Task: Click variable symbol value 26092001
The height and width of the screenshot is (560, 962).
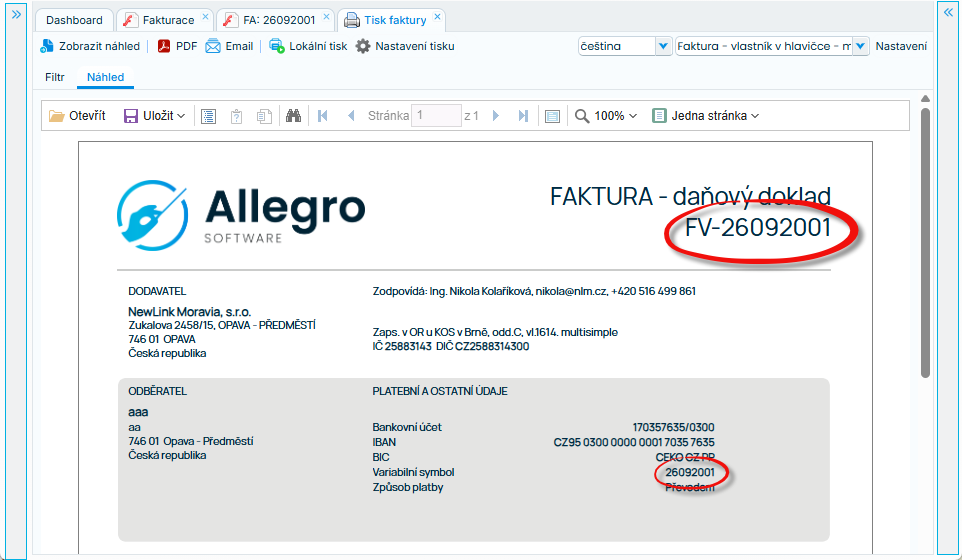Action: [690, 472]
